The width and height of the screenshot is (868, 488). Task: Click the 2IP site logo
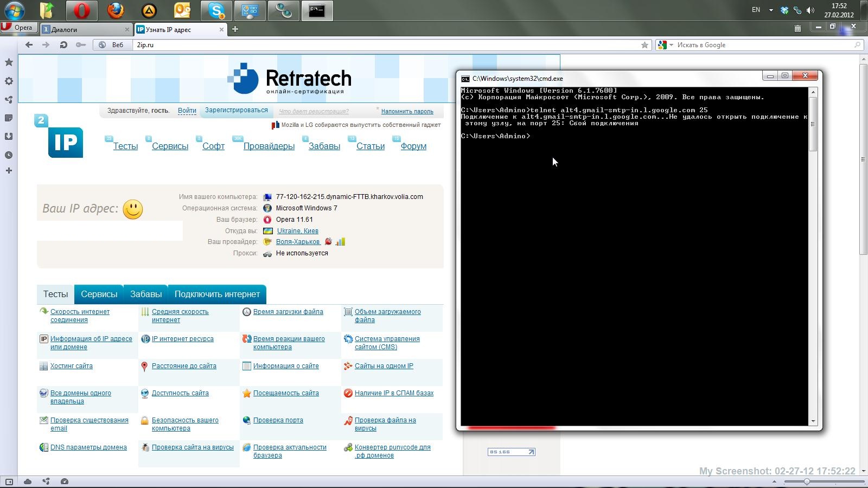(59, 136)
